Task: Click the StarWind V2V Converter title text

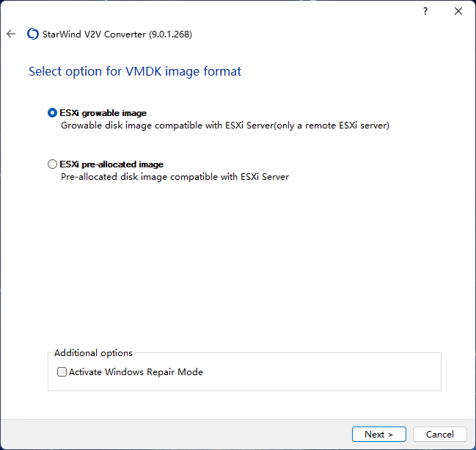Action: tap(94, 35)
